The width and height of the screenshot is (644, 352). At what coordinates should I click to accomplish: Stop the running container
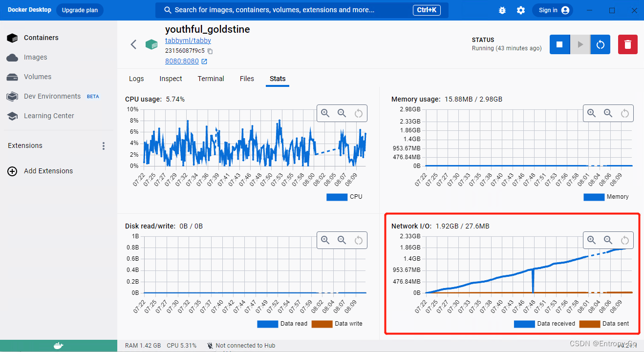click(x=559, y=44)
